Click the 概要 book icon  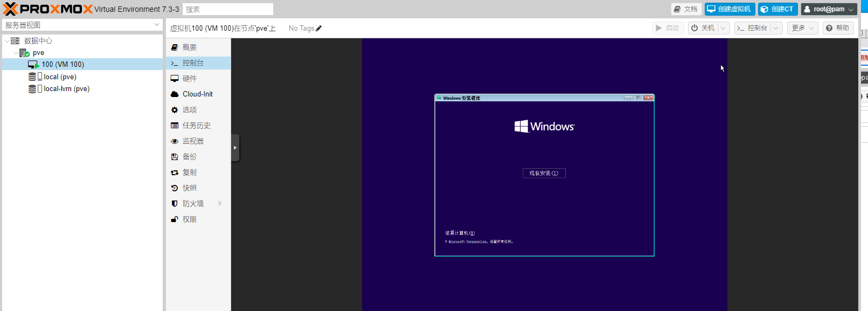click(x=175, y=47)
